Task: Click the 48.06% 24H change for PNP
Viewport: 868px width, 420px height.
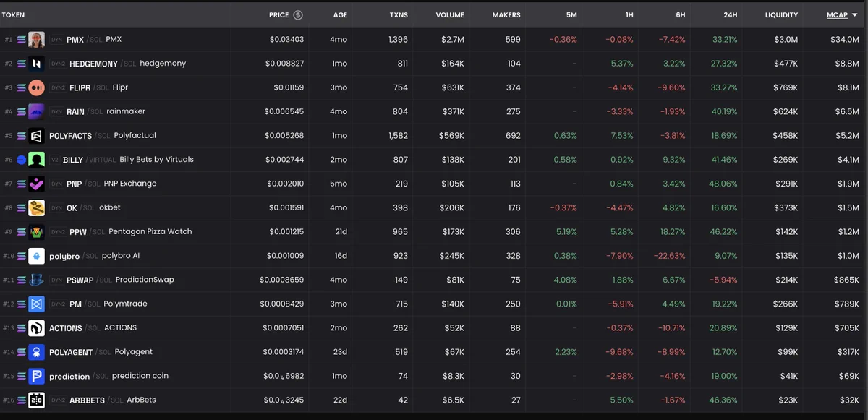Action: pos(724,184)
